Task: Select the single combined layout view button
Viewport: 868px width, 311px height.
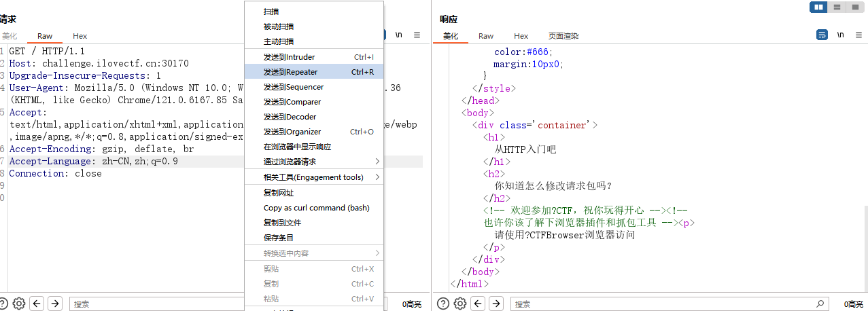Action: pos(855,7)
